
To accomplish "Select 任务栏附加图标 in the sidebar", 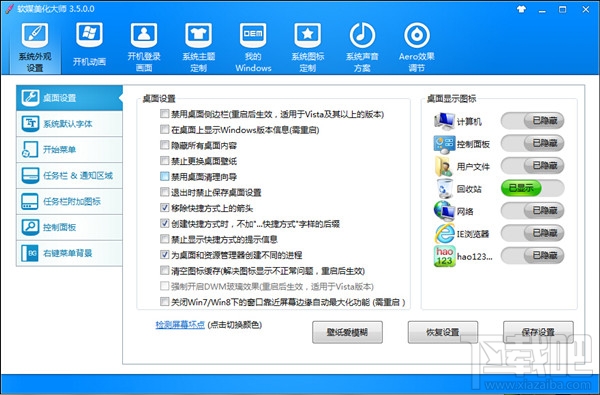I will pos(69,201).
